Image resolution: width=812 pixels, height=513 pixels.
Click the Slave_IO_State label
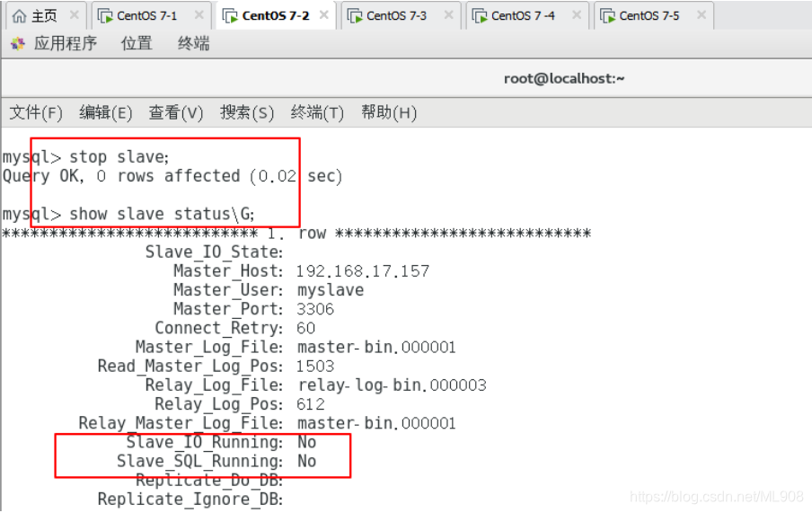[214, 252]
